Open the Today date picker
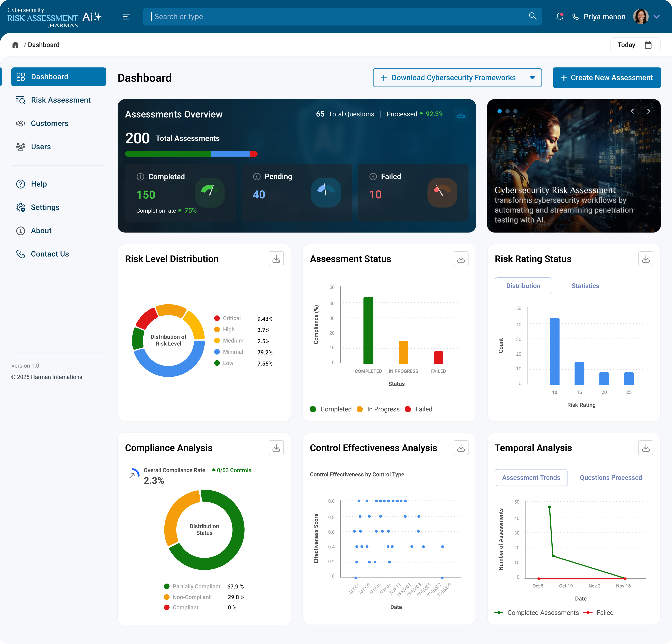 click(635, 45)
